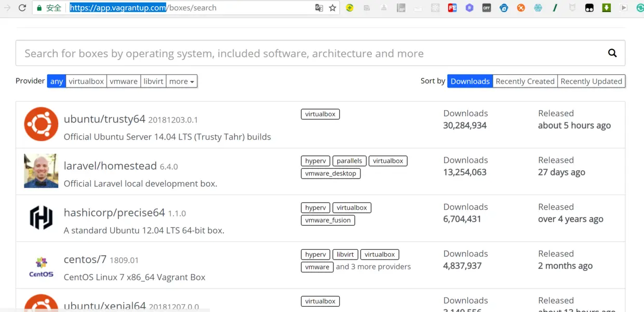Click vmware tag on centos/7 row
Screen dimensions: 644x312
point(317,267)
